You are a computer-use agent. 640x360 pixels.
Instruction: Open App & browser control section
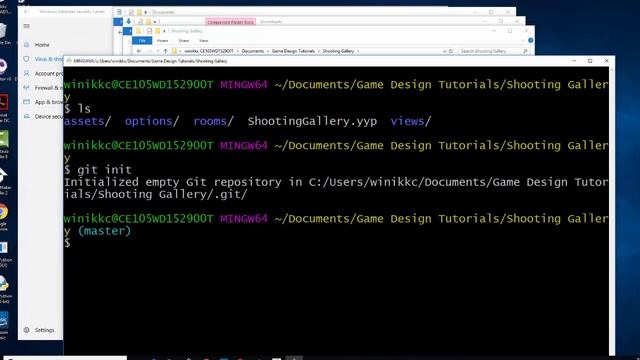click(x=49, y=102)
